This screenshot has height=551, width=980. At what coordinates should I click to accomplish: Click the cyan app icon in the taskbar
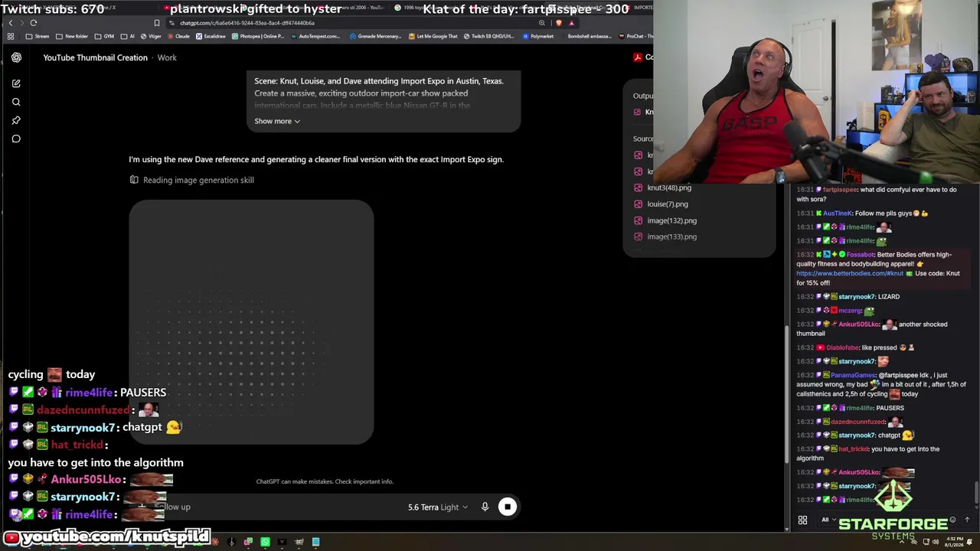pyautogui.click(x=315, y=542)
